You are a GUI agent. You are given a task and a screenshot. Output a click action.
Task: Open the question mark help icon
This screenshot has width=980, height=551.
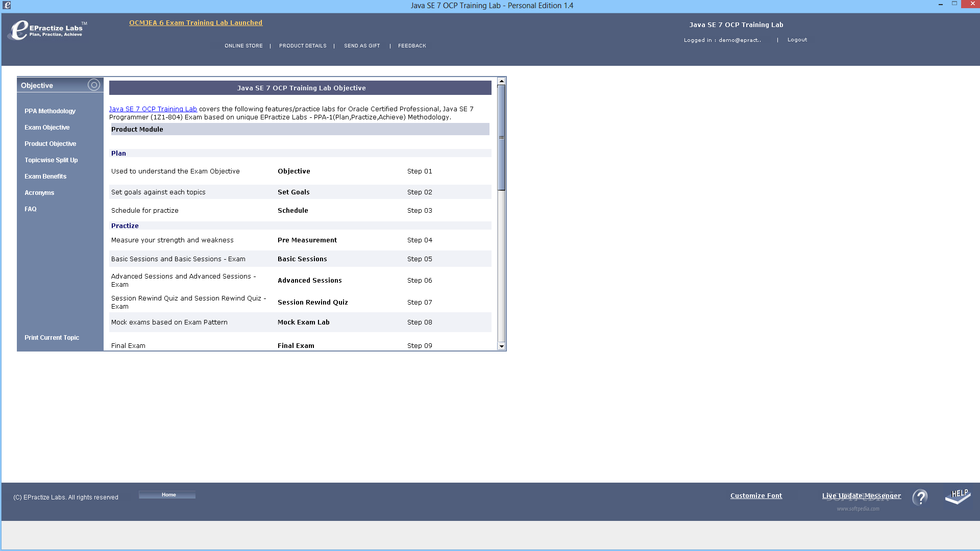tap(920, 497)
